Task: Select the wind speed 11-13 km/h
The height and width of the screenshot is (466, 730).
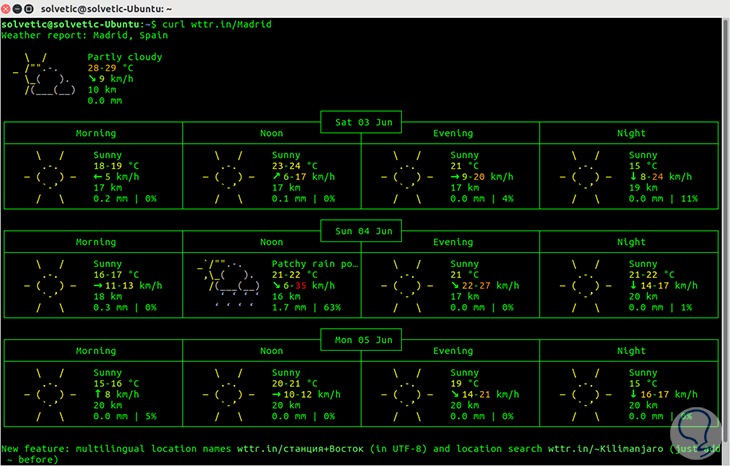Action: point(128,286)
